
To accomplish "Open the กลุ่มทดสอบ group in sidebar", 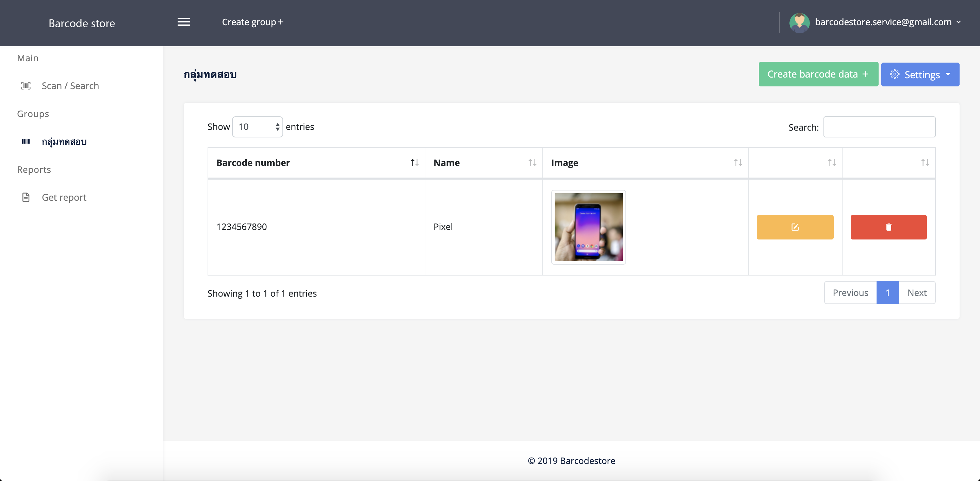I will pos(64,142).
